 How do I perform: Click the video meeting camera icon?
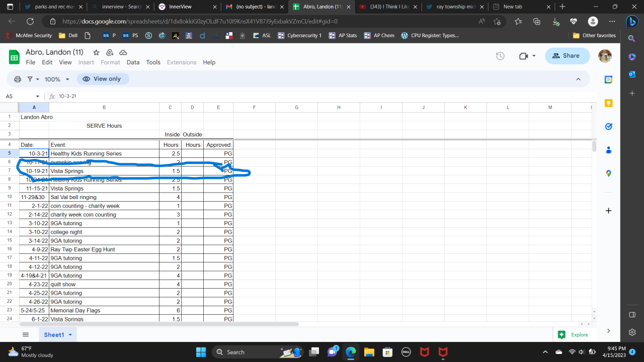point(524,56)
